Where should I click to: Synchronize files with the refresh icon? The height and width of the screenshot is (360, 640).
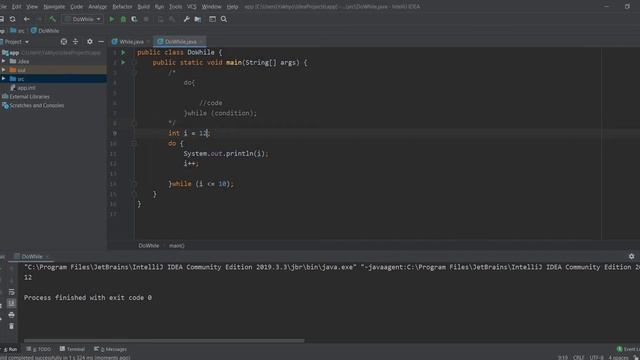[x=13, y=19]
